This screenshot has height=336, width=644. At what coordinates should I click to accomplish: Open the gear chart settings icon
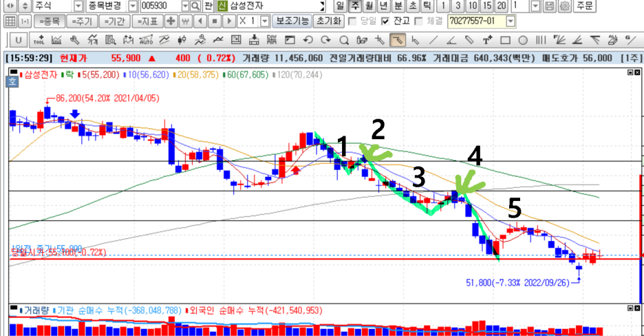(x=565, y=6)
